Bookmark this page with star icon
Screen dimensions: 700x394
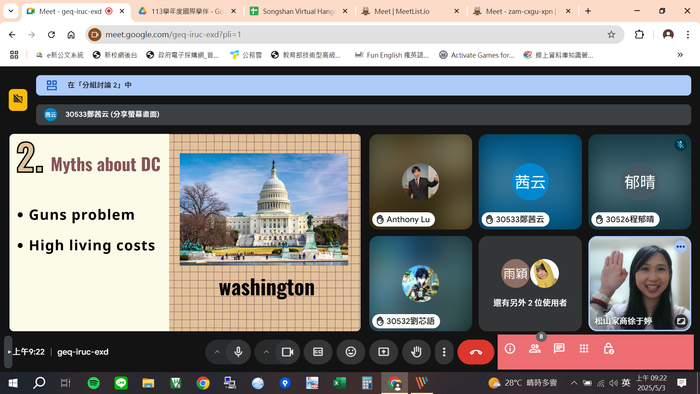[611, 34]
